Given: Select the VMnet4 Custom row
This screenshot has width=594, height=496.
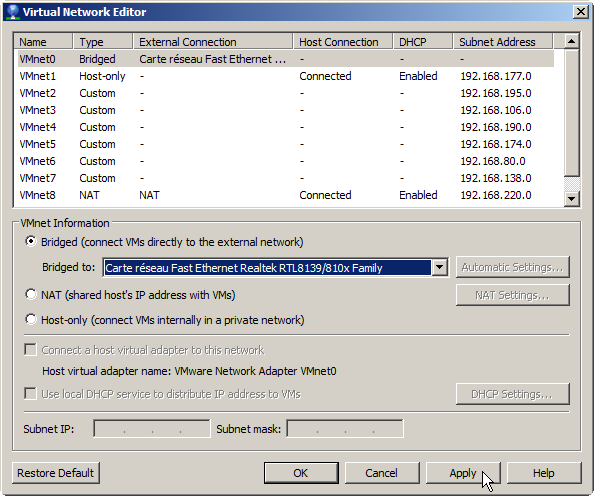Looking at the screenshot, I should click(x=284, y=127).
